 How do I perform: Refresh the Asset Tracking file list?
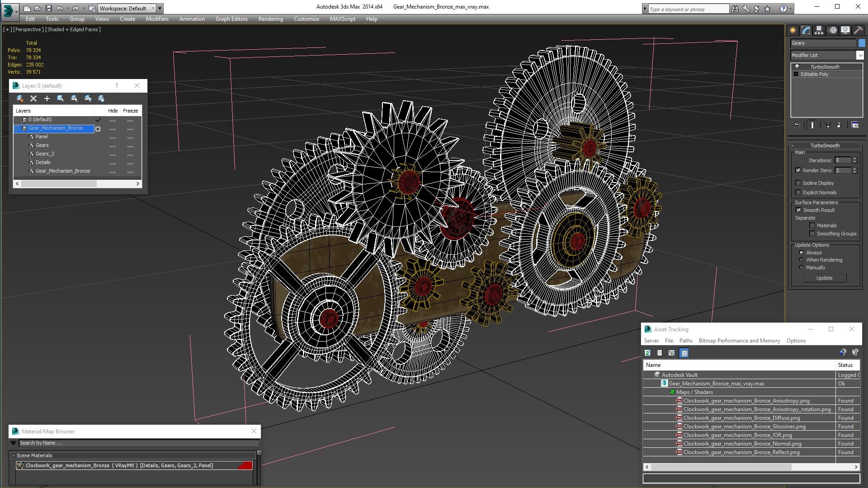647,353
